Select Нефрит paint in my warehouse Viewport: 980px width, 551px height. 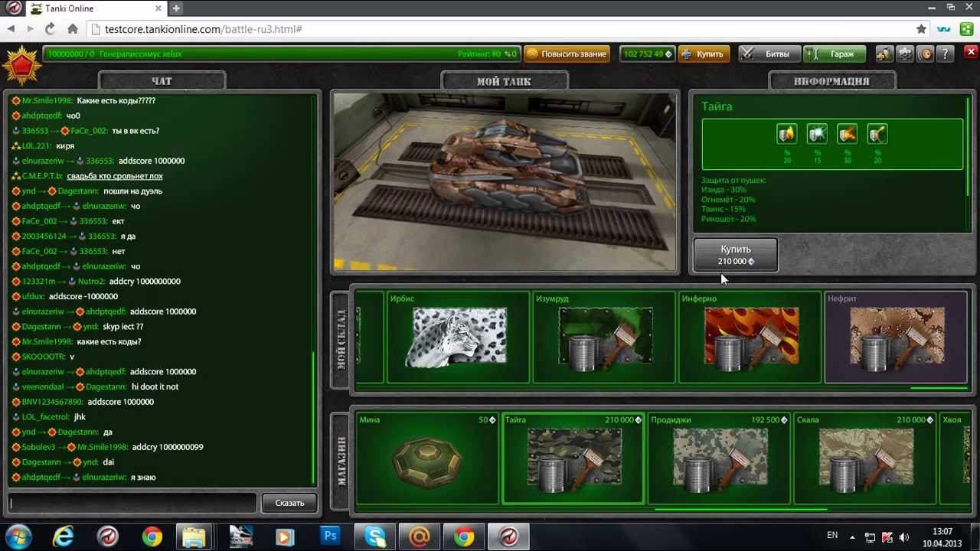(896, 337)
